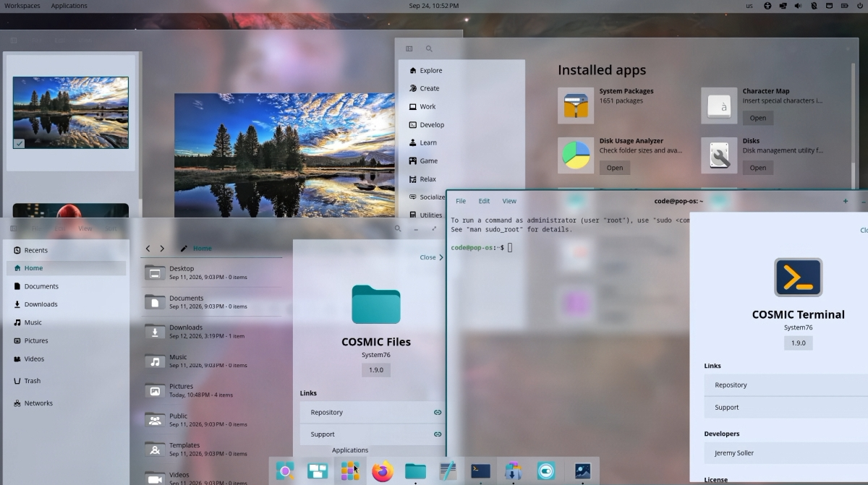
Task: Open the Edit menu in the terminal
Action: pyautogui.click(x=484, y=201)
